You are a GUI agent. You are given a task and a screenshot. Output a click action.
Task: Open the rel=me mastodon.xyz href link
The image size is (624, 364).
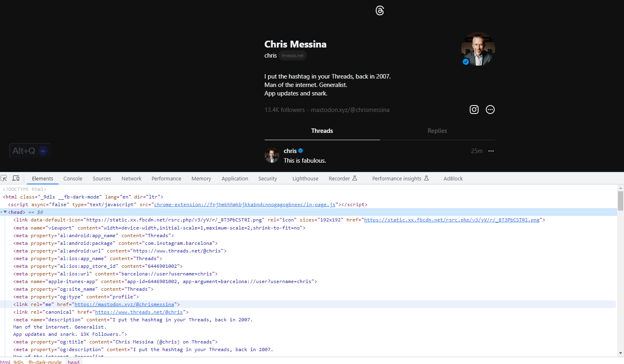[124, 304]
